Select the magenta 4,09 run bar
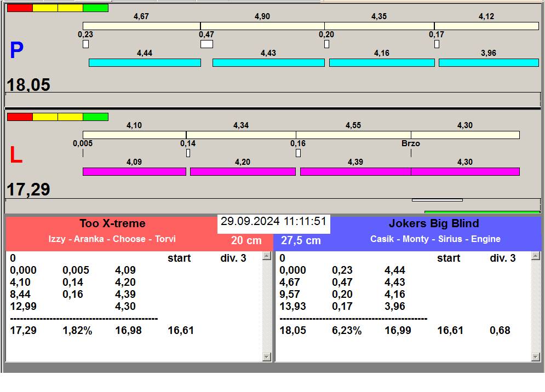The image size is (545, 392). coord(134,172)
